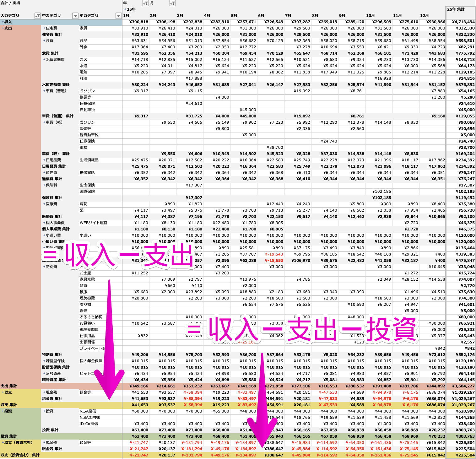The width and height of the screenshot is (476, 459).
Task: Toggle the 通信費 group expander
Action: (44, 173)
